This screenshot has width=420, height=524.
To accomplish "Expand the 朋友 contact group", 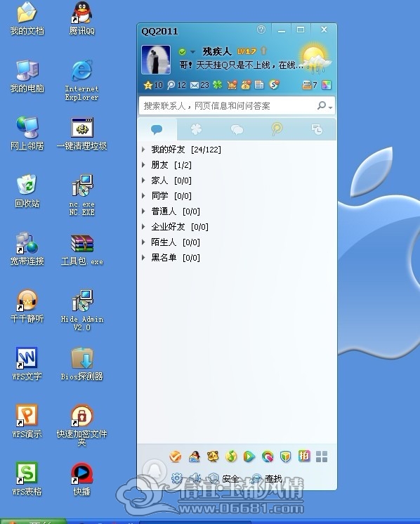I will tap(166, 165).
